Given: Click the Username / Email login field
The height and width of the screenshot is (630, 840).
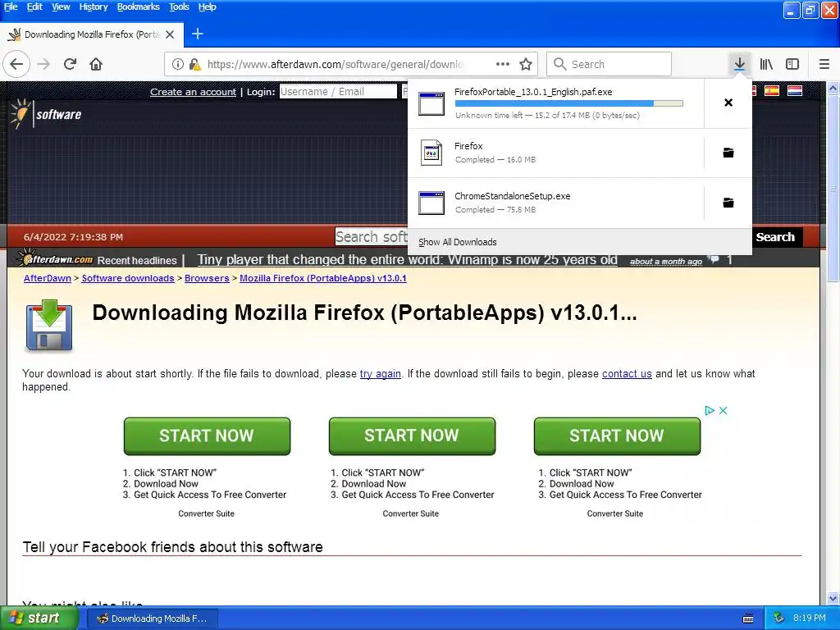Looking at the screenshot, I should 338,92.
